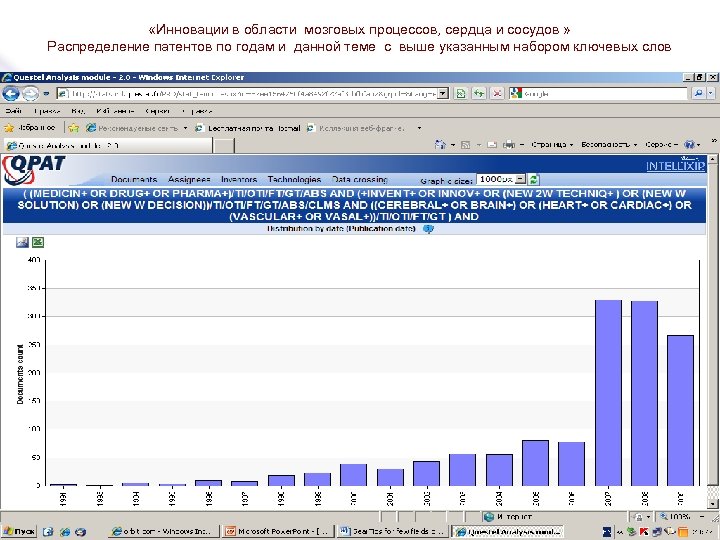Open the Бесплатная почта Hotmail favorites link
This screenshot has height=540, width=720.
coord(248,128)
